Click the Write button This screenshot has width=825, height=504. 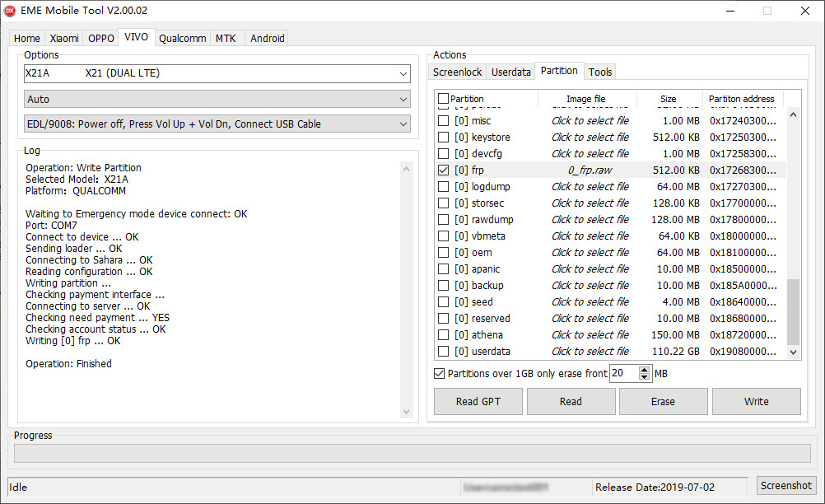(x=756, y=401)
